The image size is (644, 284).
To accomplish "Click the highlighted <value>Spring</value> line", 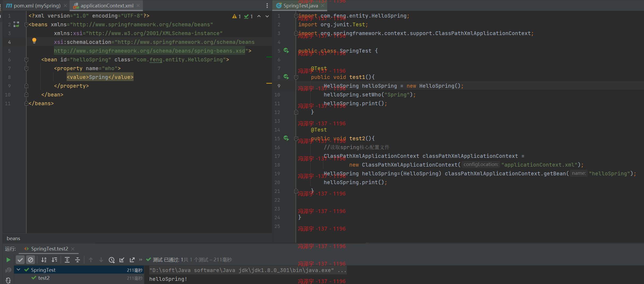I will point(100,77).
